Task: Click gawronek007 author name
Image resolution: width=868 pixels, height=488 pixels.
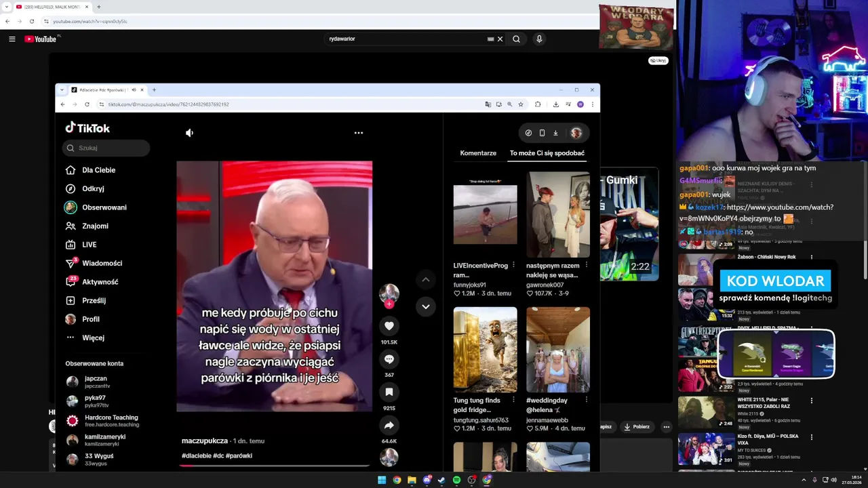Action: point(545,285)
